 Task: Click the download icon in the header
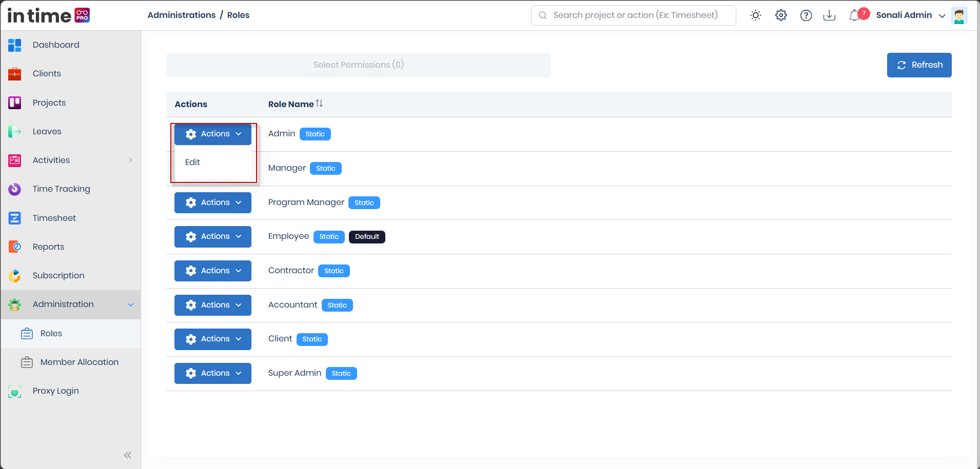(829, 15)
